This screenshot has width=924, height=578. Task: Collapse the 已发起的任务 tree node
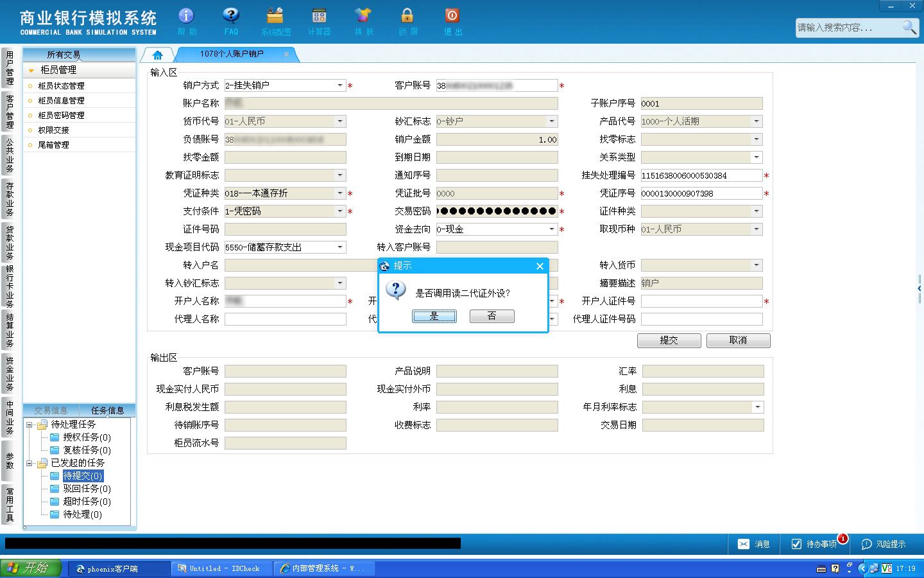(x=29, y=463)
